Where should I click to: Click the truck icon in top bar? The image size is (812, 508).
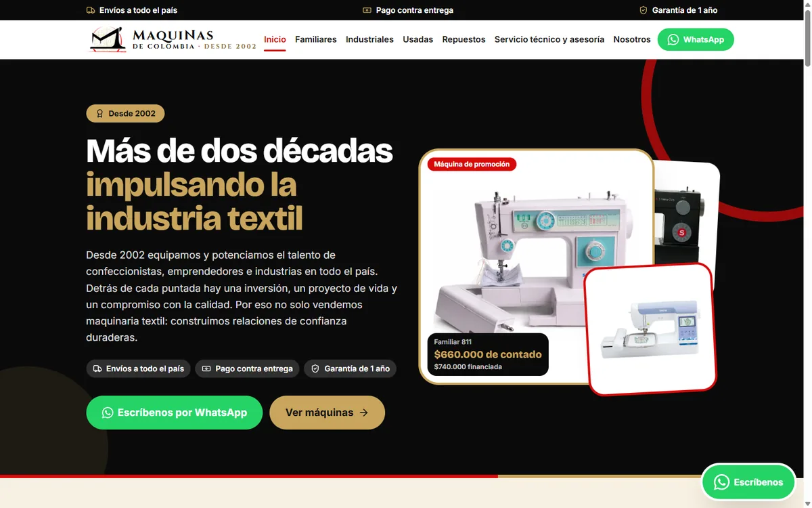click(x=91, y=10)
